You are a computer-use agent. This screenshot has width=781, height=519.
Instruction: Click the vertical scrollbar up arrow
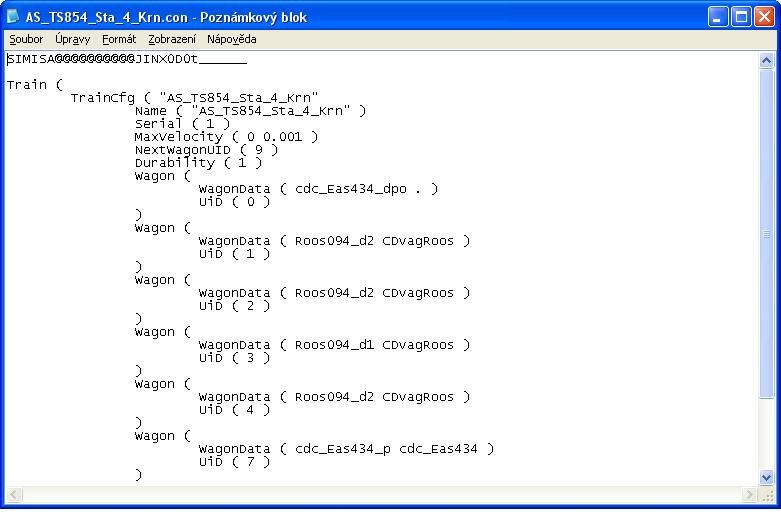pos(767,60)
